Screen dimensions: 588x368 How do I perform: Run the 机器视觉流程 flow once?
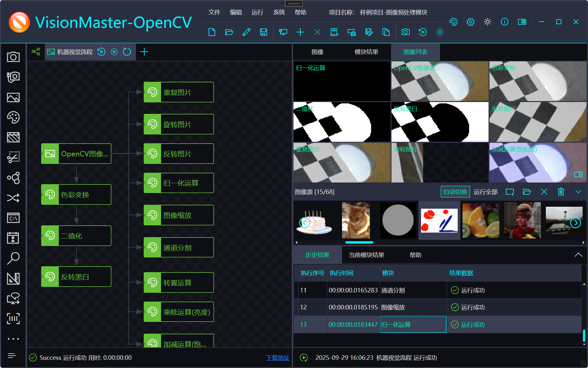click(101, 52)
